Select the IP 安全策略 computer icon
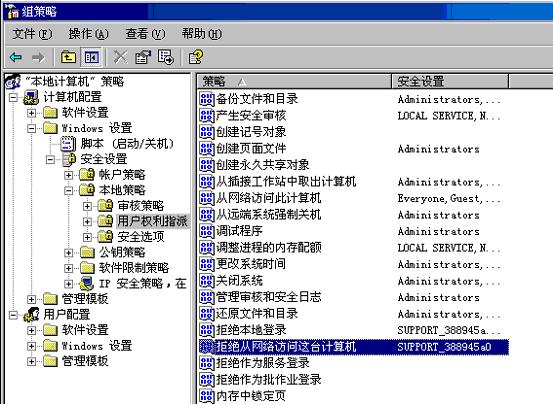This screenshot has height=405, width=553. (x=87, y=283)
